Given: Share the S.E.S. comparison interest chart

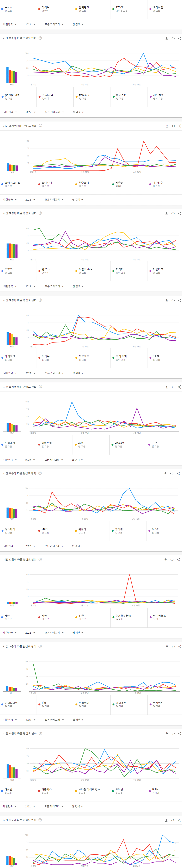Looking at the screenshot, I should (x=179, y=387).
